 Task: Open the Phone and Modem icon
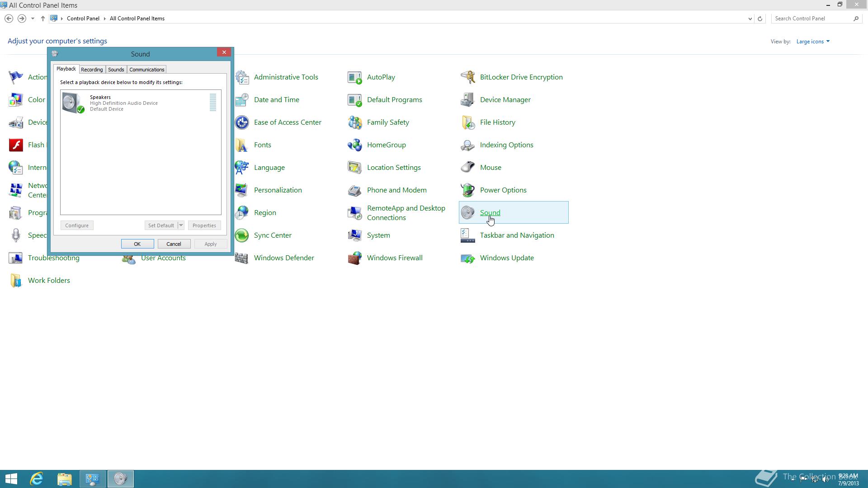(x=355, y=190)
